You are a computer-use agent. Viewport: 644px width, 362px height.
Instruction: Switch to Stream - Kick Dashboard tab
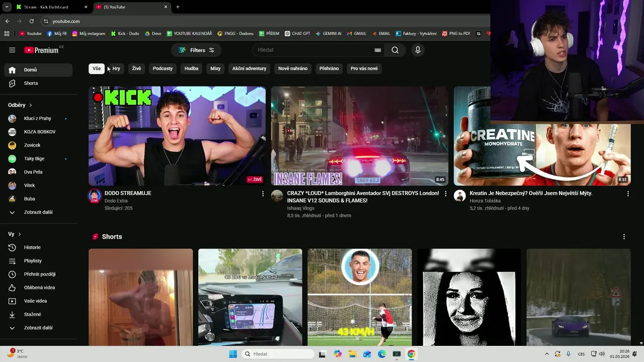pyautogui.click(x=52, y=7)
